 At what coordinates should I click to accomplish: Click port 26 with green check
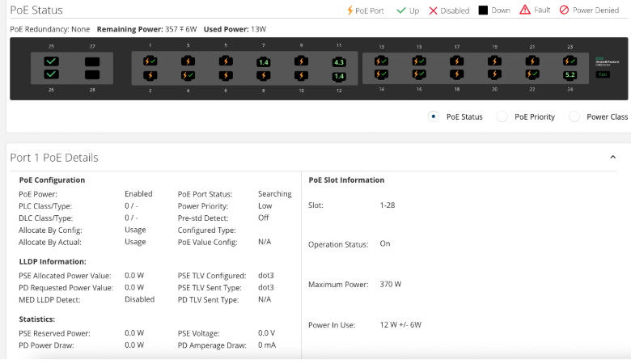(x=52, y=74)
